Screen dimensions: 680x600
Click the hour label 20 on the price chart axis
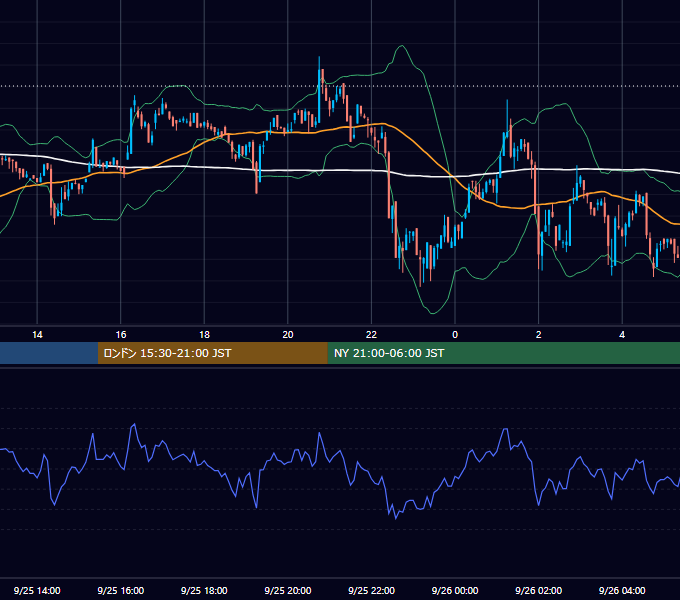288,335
